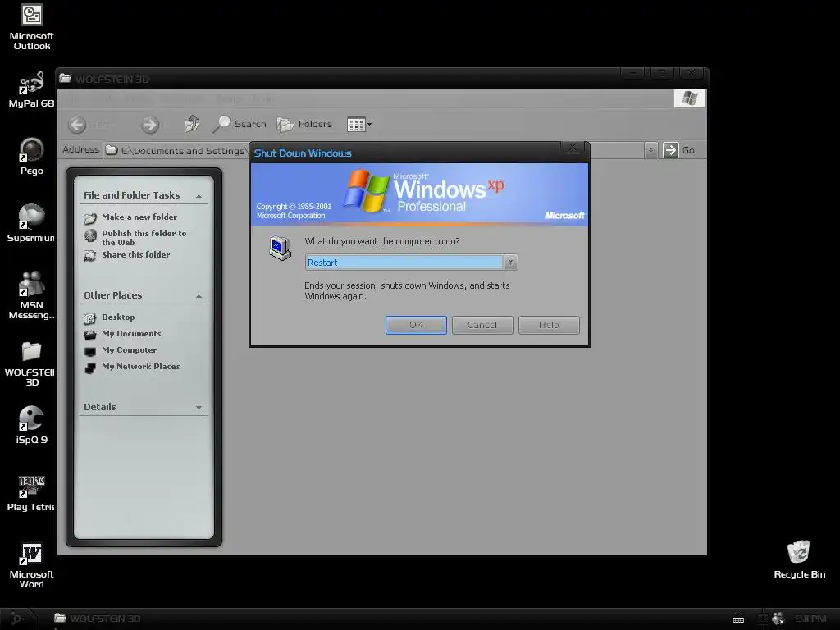Select the MyPal 68 desktop shortcut

31,89
